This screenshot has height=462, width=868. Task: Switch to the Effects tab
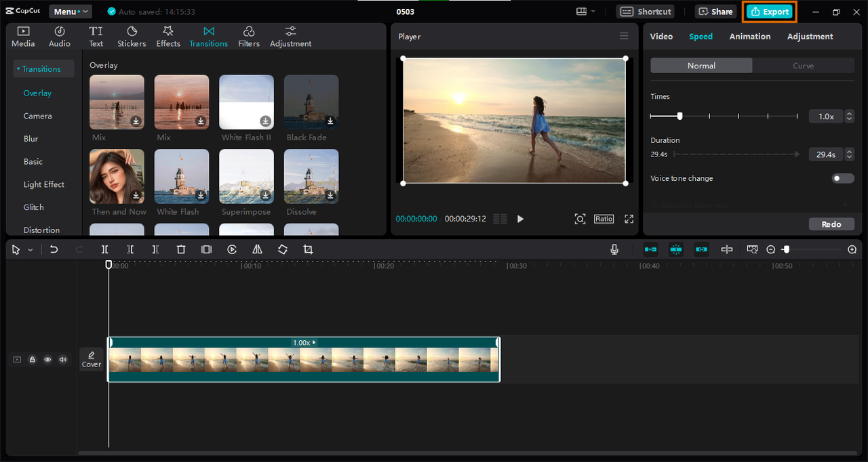[x=168, y=37]
